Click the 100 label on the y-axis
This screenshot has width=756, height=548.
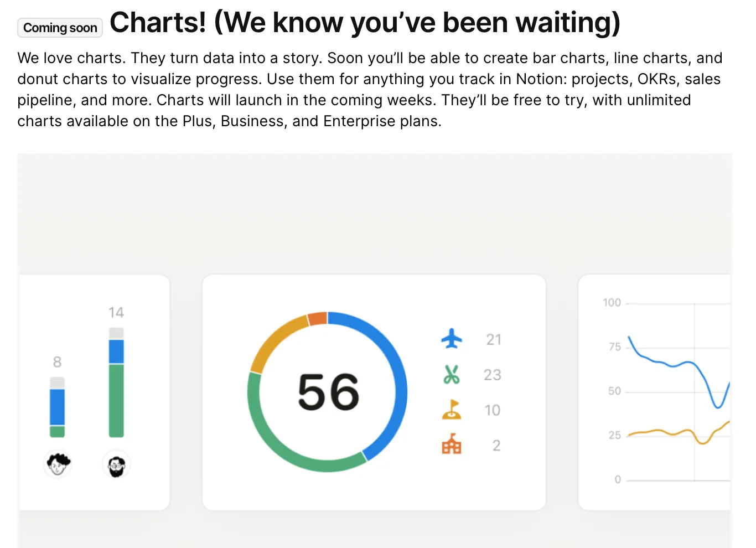[612, 303]
